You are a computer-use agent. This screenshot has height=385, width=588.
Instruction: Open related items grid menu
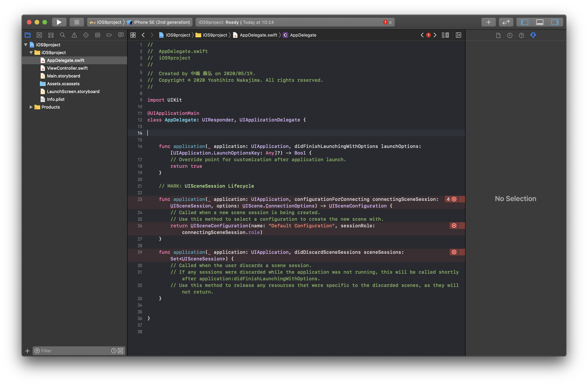[133, 35]
